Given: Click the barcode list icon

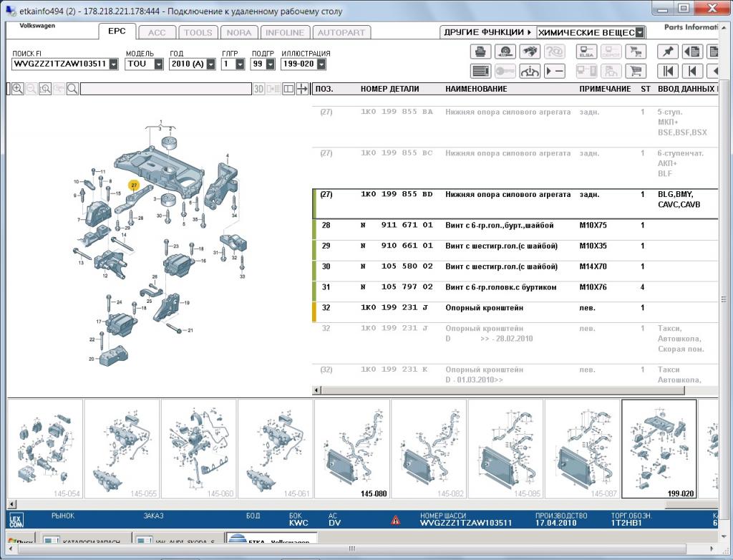Looking at the screenshot, I should (480, 71).
